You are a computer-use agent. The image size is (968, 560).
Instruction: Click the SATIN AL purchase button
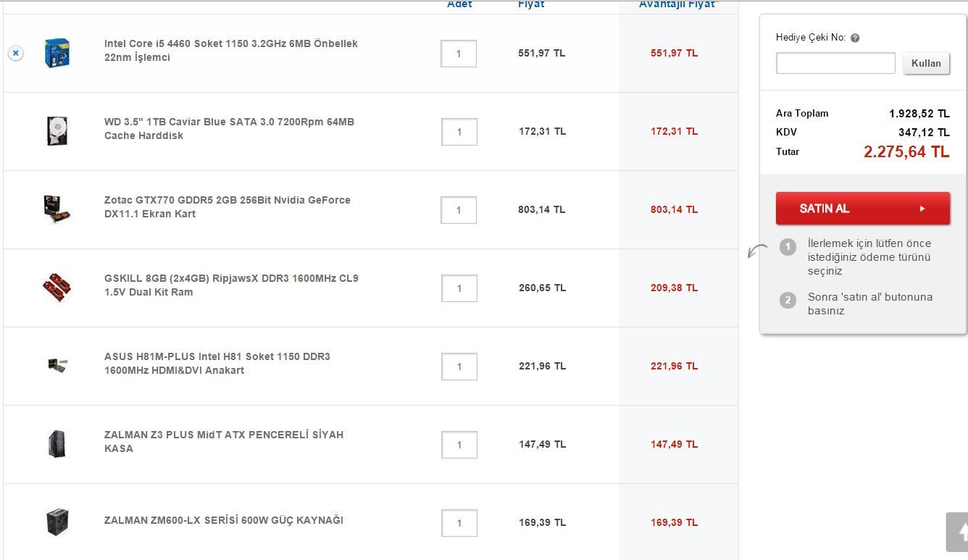(862, 209)
